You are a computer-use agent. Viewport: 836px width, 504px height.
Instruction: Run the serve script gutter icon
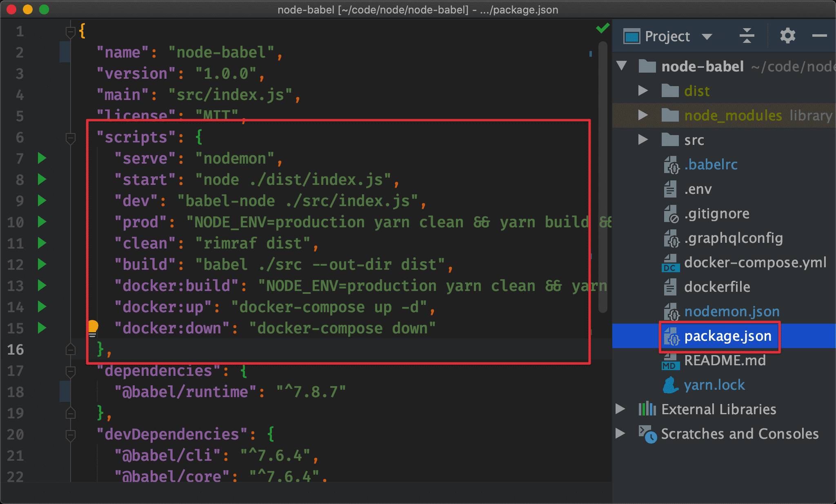coord(42,158)
